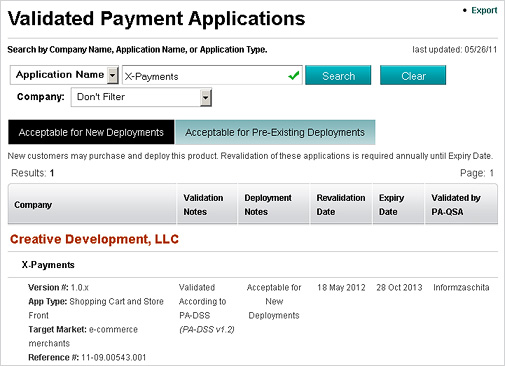Click revalidation date 18 May 2012

341,288
